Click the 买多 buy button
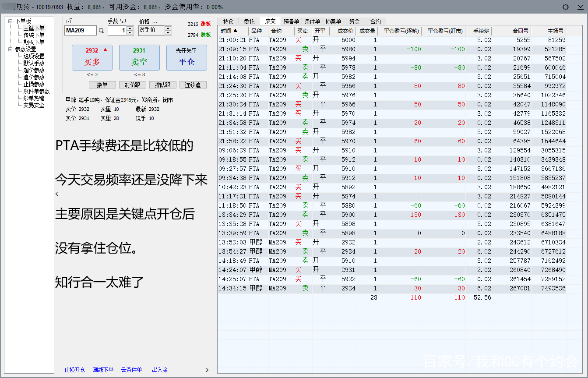588x378 pixels. (92, 57)
